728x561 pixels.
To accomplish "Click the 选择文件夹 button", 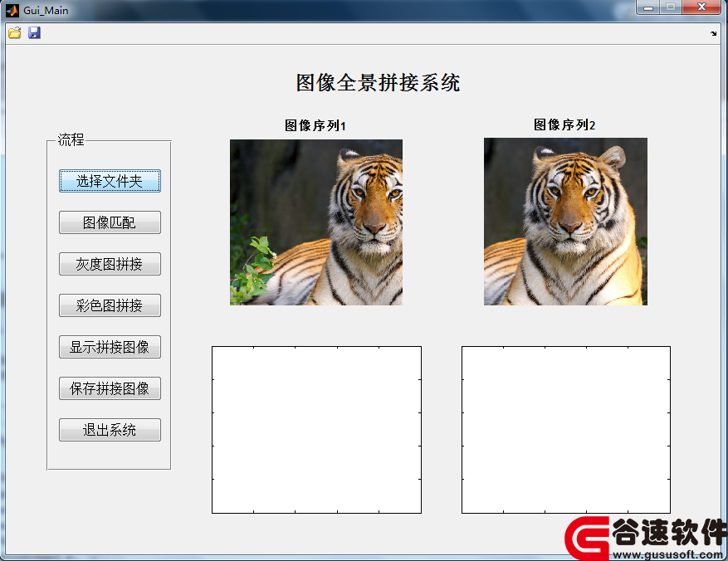I will [x=110, y=181].
